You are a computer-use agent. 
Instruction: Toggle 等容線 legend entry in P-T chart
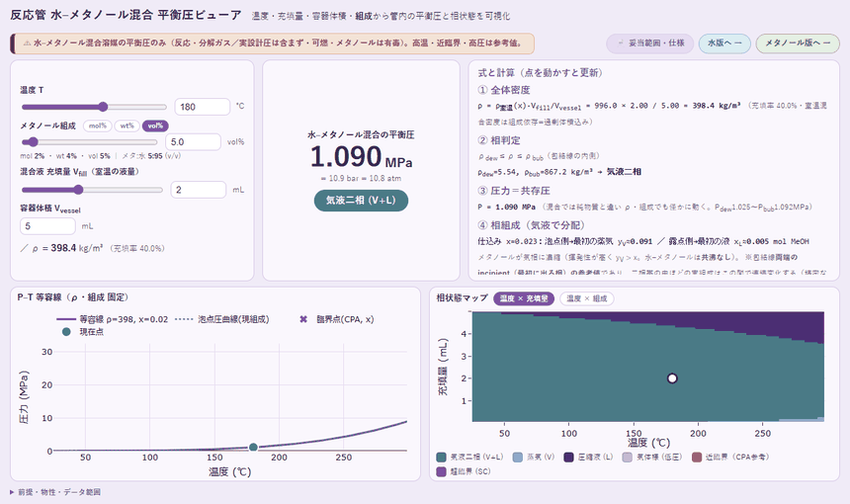pyautogui.click(x=113, y=319)
